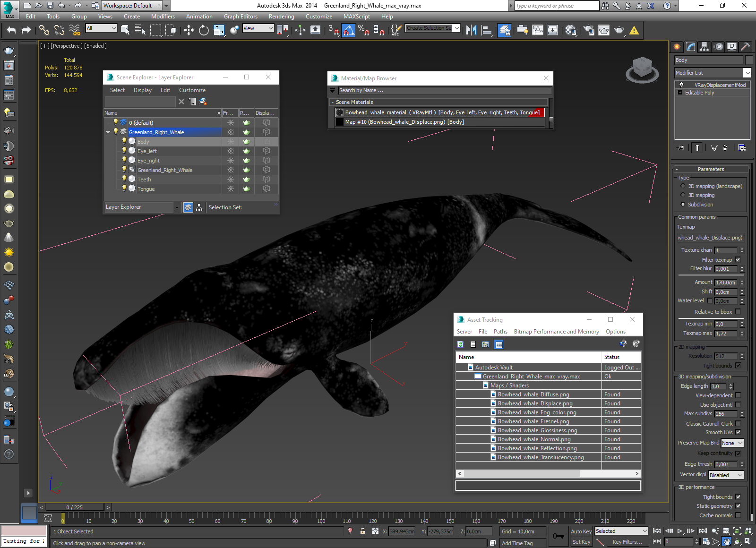
Task: Click the Texmap Bowhead_whale_Displace.png button
Action: coord(710,238)
